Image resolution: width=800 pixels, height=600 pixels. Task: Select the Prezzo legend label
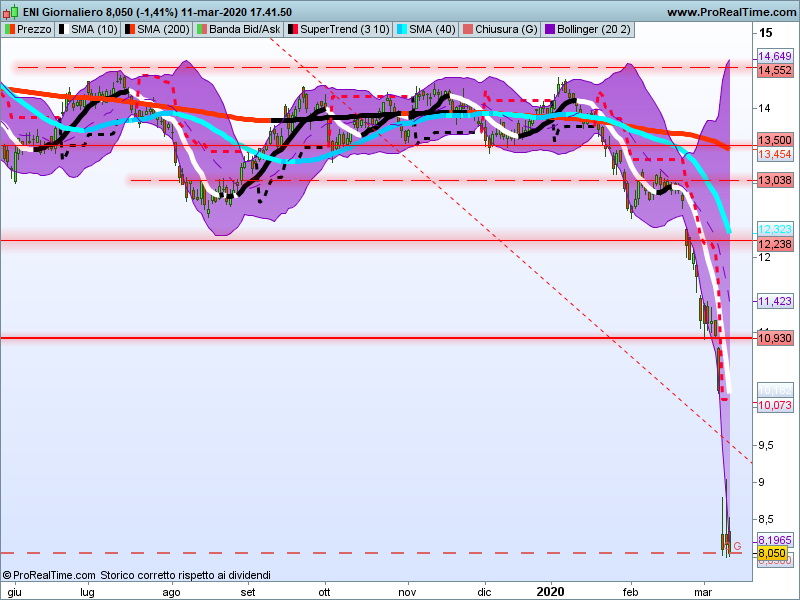coord(34,30)
